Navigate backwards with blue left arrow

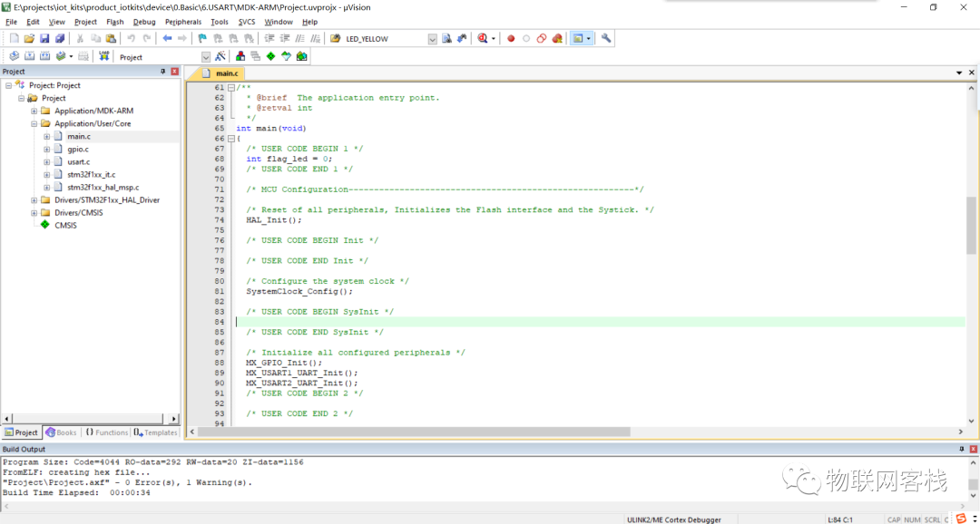tap(168, 38)
